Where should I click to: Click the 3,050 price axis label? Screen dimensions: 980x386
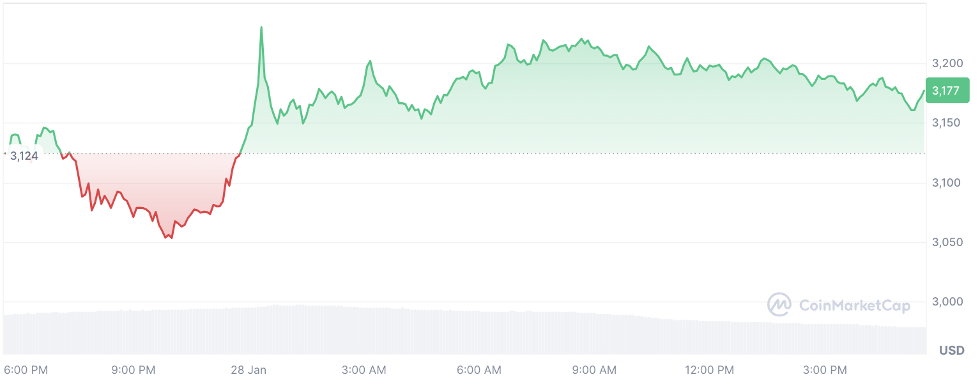(947, 242)
